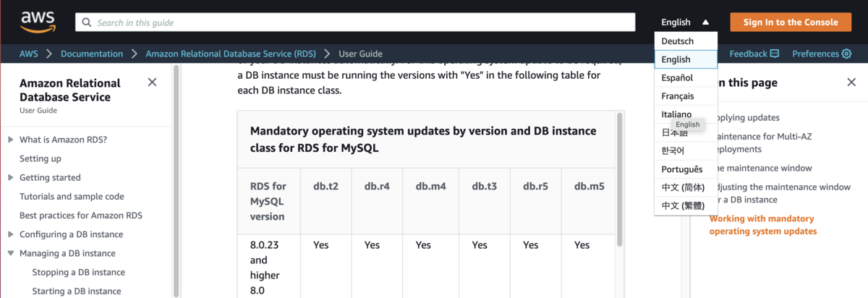868x298 pixels.
Task: Click RDS for MySQL version header
Action: (x=268, y=201)
